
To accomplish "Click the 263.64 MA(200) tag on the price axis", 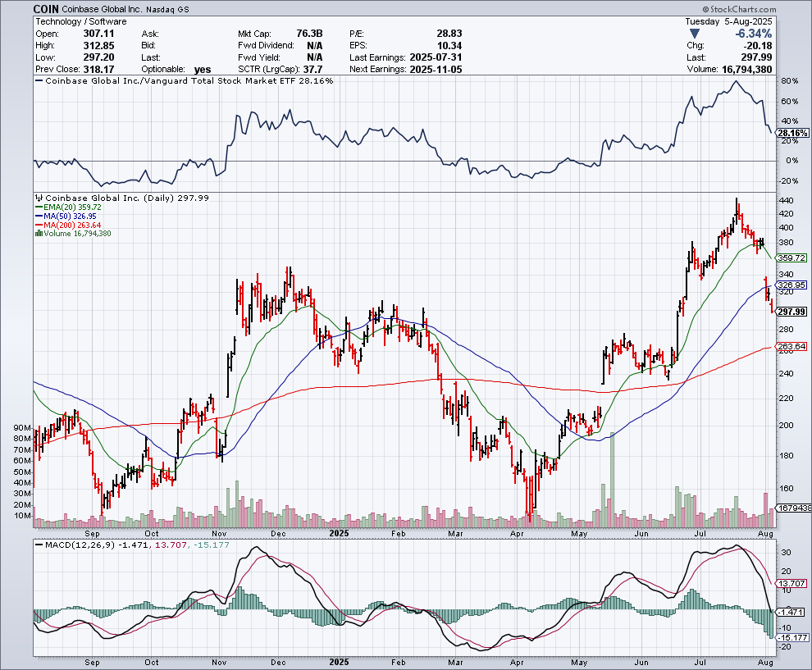I will pos(791,346).
